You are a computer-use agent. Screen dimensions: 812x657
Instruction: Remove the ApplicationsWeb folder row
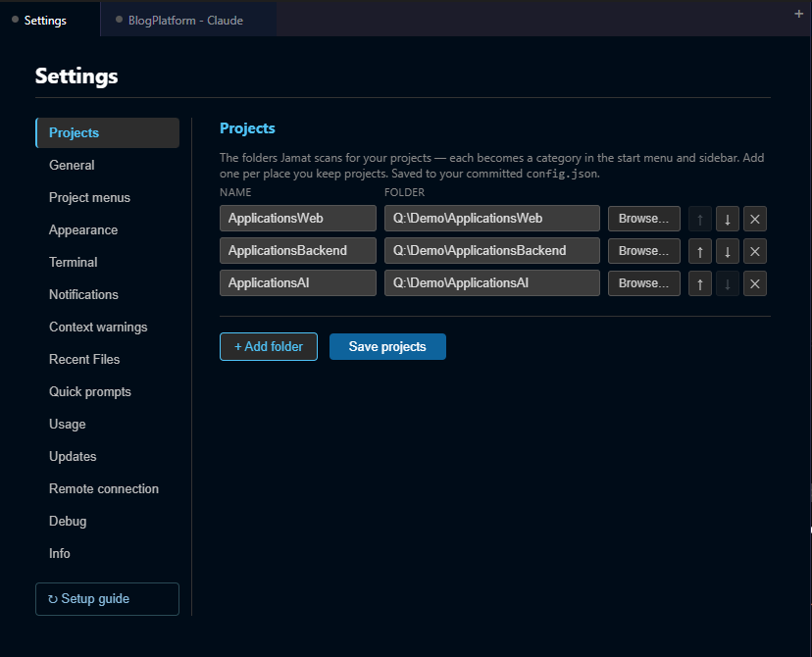tap(754, 219)
